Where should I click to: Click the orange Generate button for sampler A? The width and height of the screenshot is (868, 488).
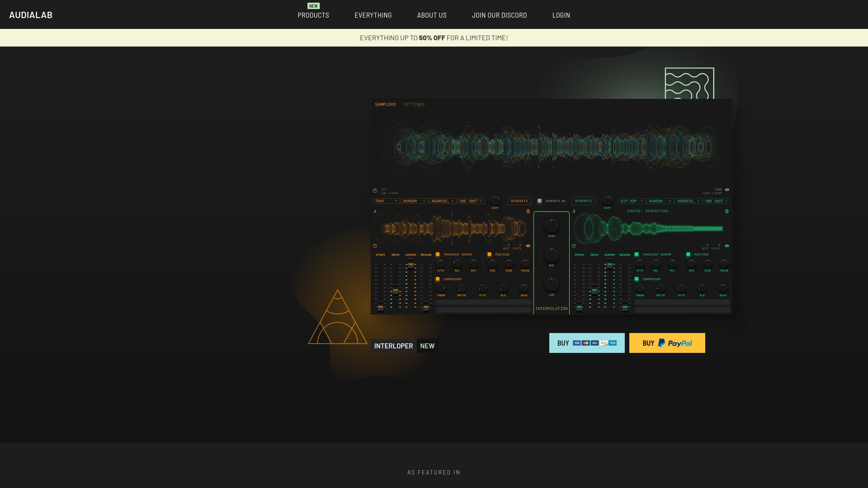click(519, 201)
